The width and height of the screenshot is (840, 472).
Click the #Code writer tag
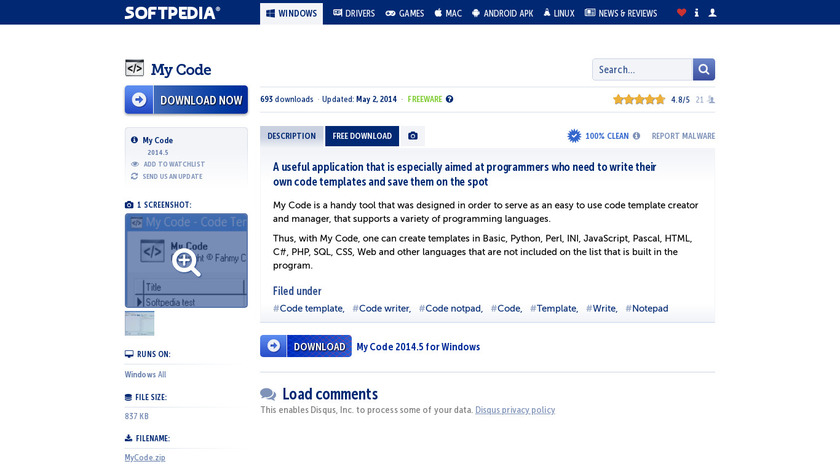coord(381,309)
